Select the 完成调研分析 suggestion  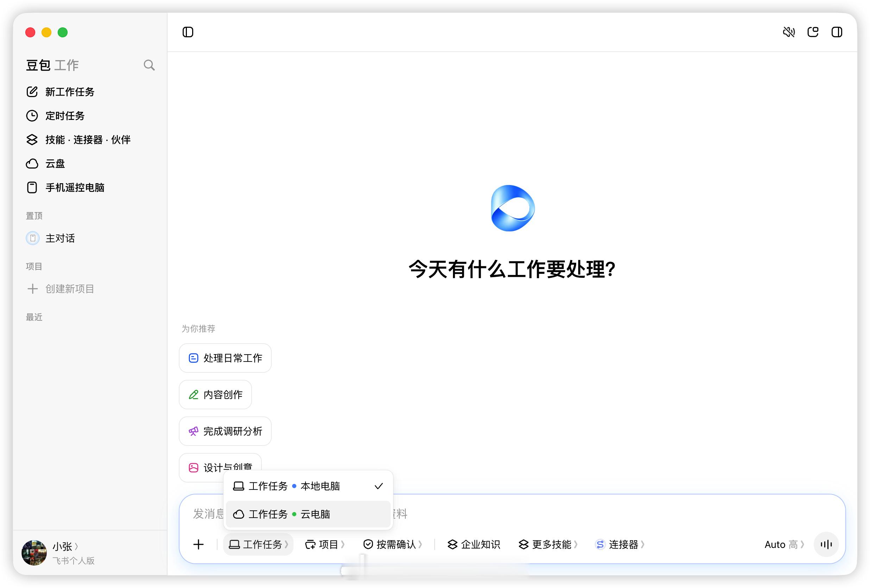[225, 431]
